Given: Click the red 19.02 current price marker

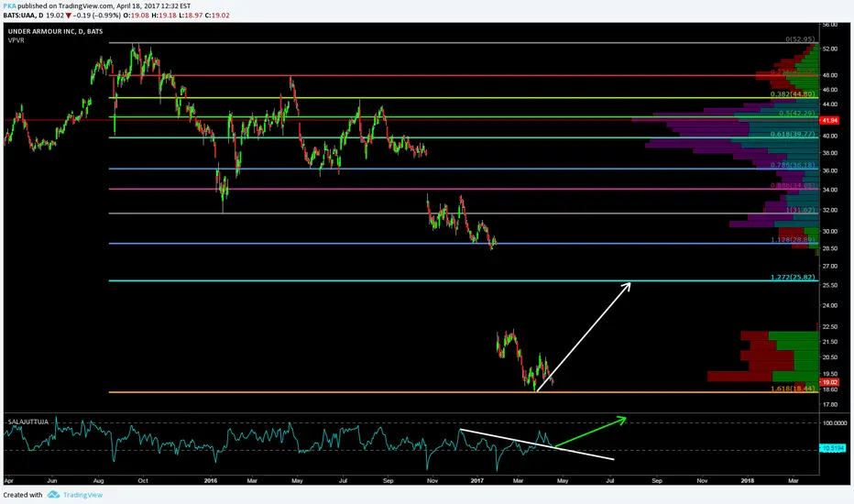Looking at the screenshot, I should pyautogui.click(x=829, y=382).
